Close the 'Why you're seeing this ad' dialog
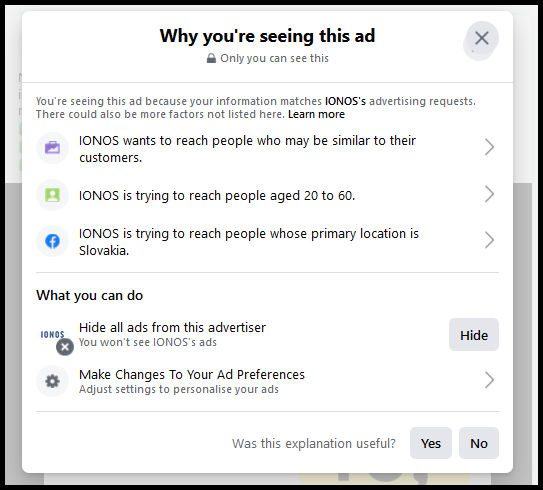 [482, 38]
